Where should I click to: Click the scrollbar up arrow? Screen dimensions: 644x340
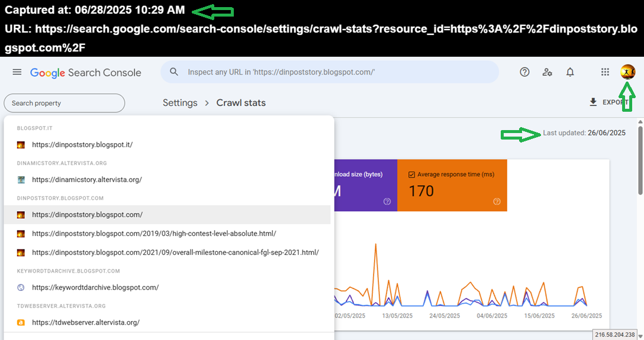click(640, 122)
